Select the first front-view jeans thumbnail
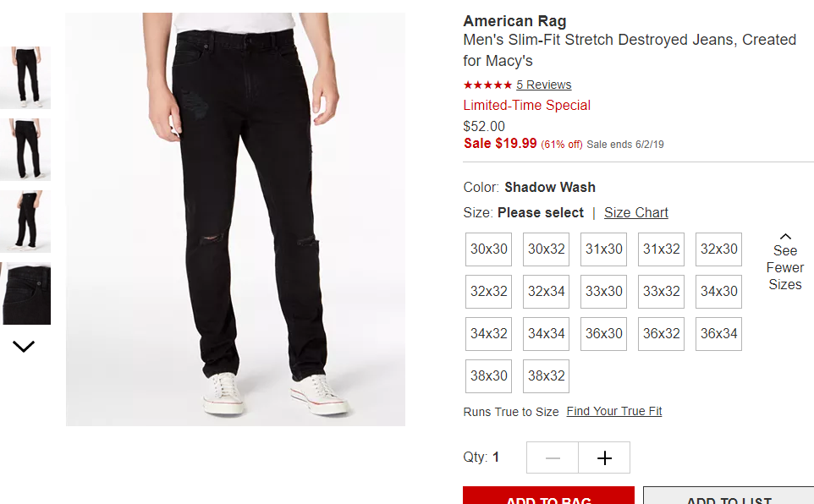Image resolution: width=814 pixels, height=504 pixels. tap(25, 77)
